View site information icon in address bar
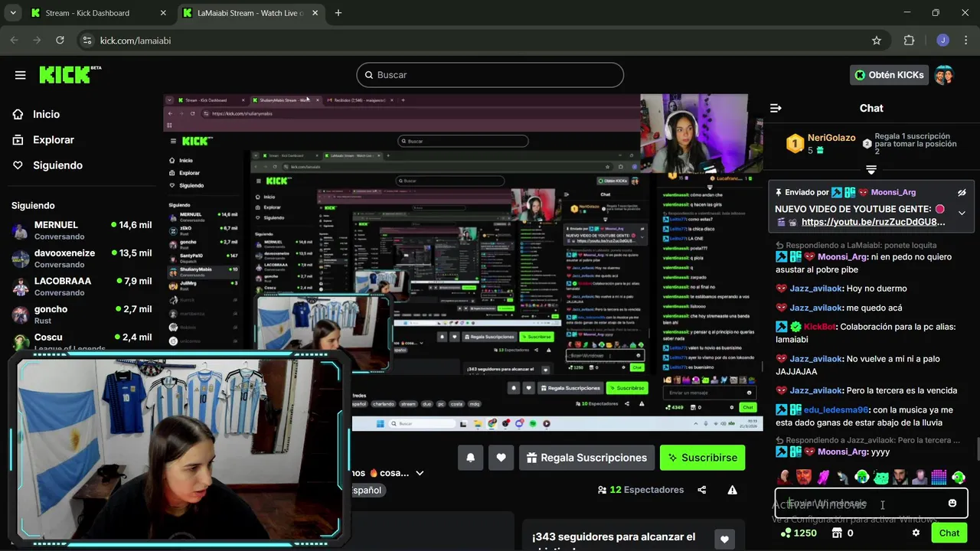This screenshot has height=551, width=980. point(87,41)
